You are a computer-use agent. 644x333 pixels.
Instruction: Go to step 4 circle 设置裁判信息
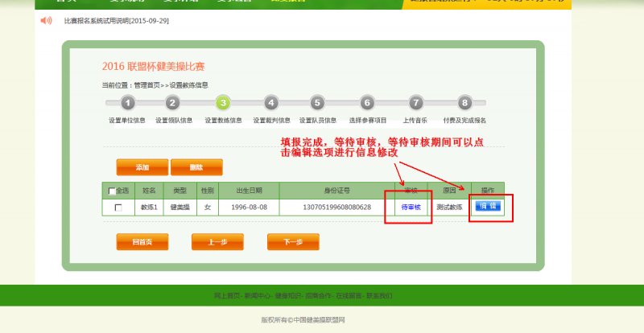(271, 103)
